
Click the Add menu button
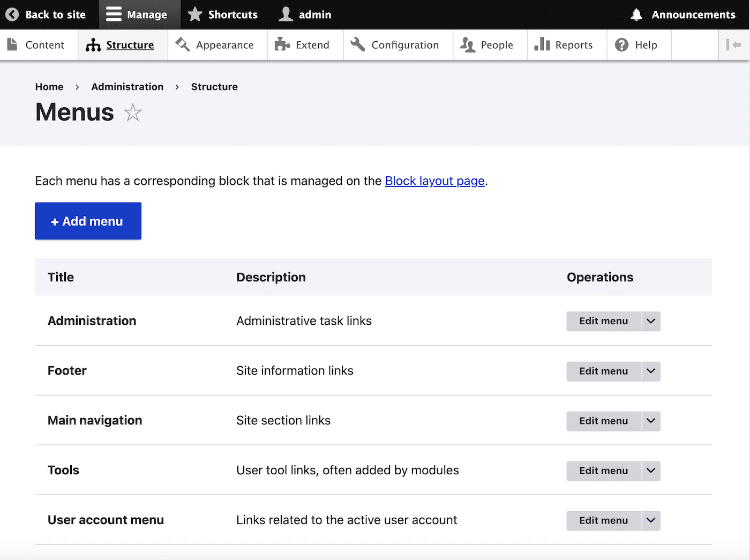tap(88, 221)
